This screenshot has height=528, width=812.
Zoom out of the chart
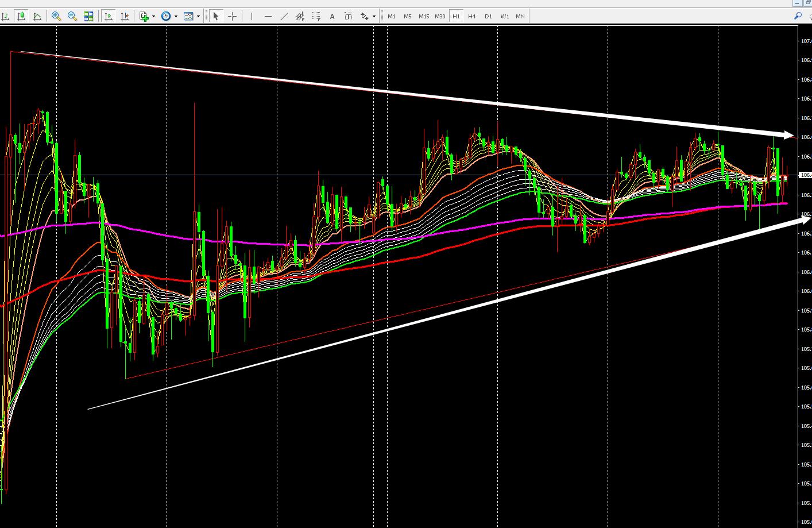pos(72,16)
